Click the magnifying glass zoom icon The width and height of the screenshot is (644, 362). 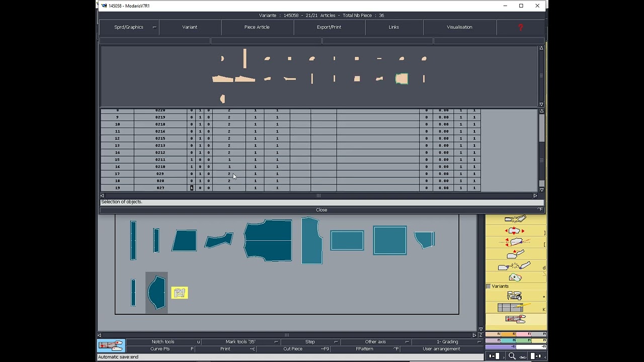click(512, 356)
